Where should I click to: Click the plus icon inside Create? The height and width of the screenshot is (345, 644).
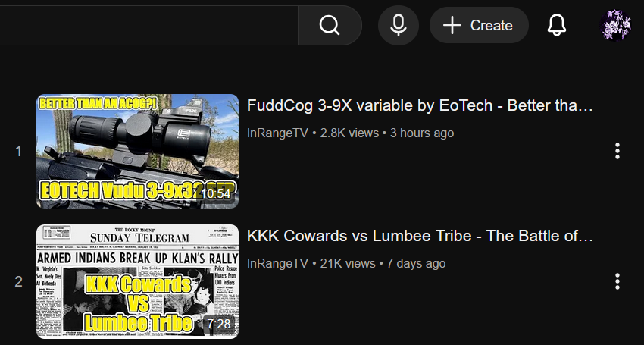[452, 26]
